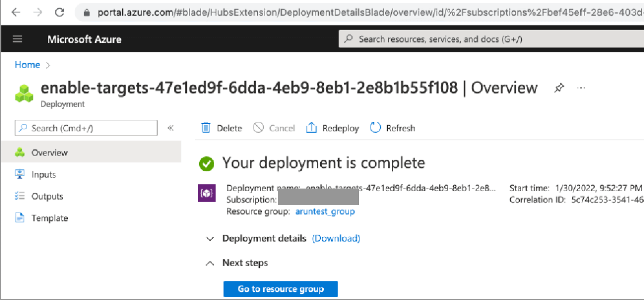Open the Inputs menu item
The width and height of the screenshot is (644, 300).
pyautogui.click(x=44, y=174)
